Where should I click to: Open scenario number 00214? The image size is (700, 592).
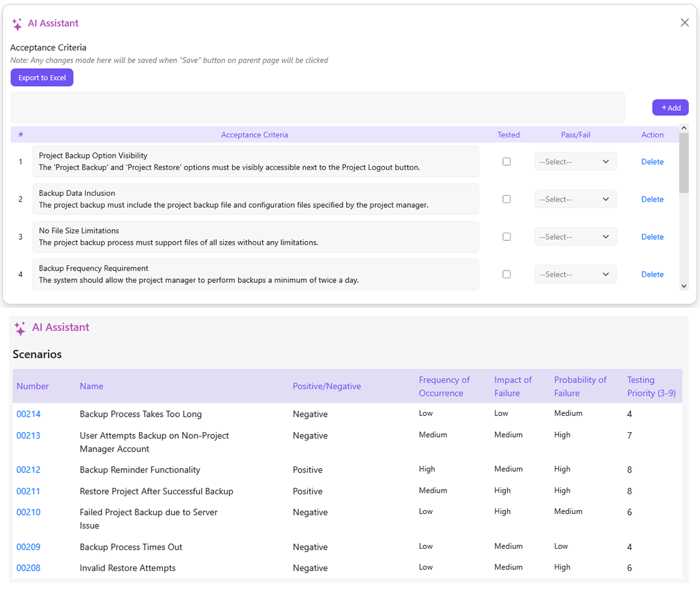pos(28,414)
